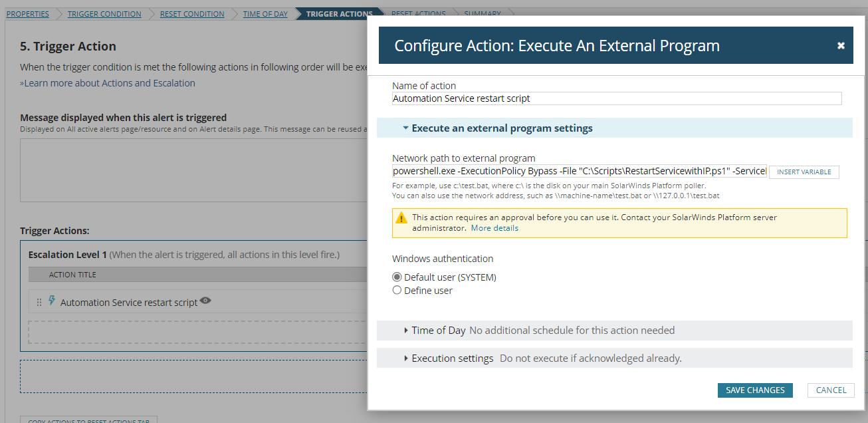The image size is (868, 423).
Task: Click the Insert Variable button
Action: (804, 172)
